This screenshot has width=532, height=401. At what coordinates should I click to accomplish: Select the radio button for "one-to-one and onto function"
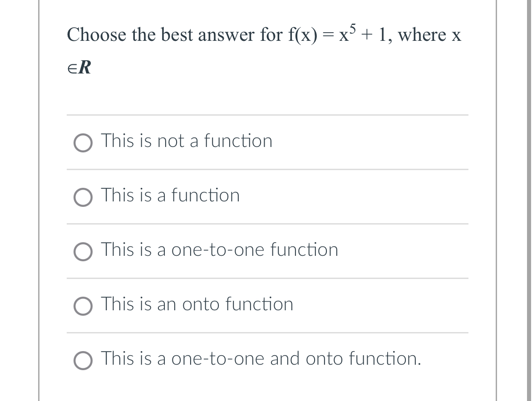[83, 361]
